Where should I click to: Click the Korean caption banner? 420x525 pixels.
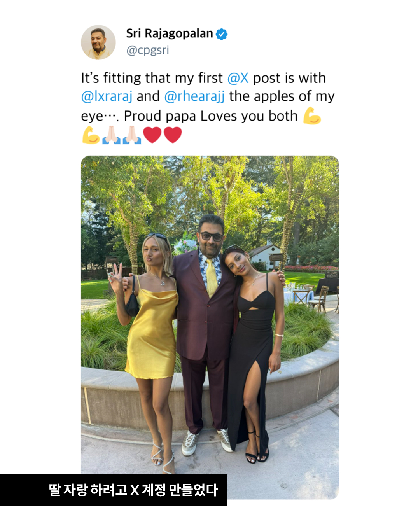(x=114, y=490)
